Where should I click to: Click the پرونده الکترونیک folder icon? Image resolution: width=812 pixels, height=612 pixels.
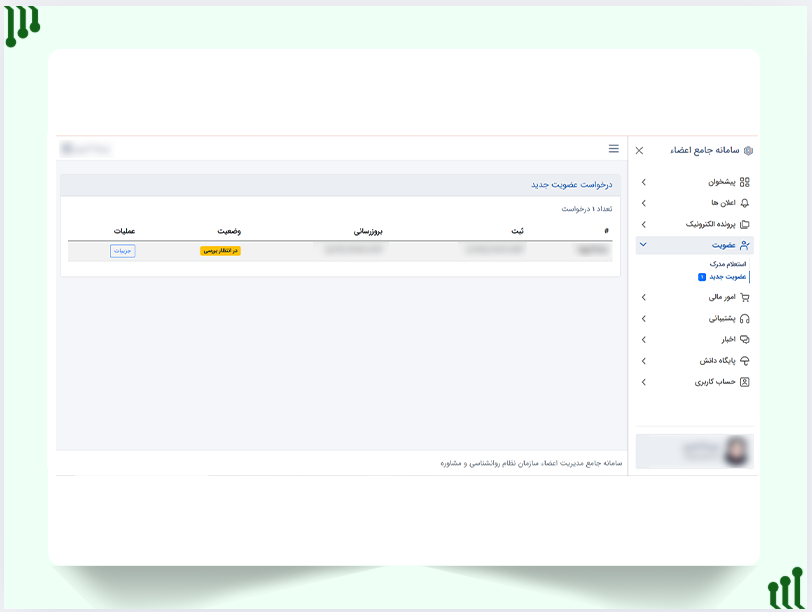[x=745, y=224]
